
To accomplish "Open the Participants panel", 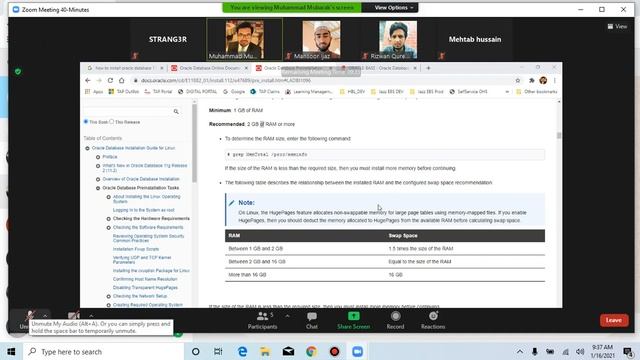I will click(263, 320).
